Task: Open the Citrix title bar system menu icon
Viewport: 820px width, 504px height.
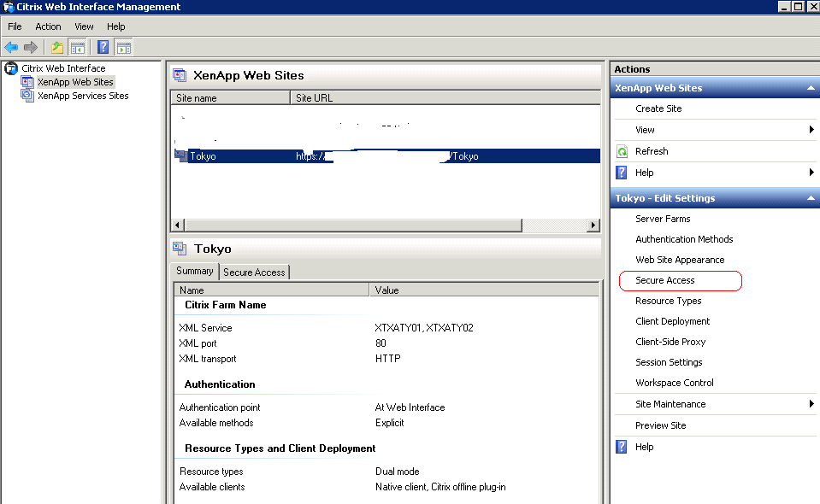Action: point(8,7)
